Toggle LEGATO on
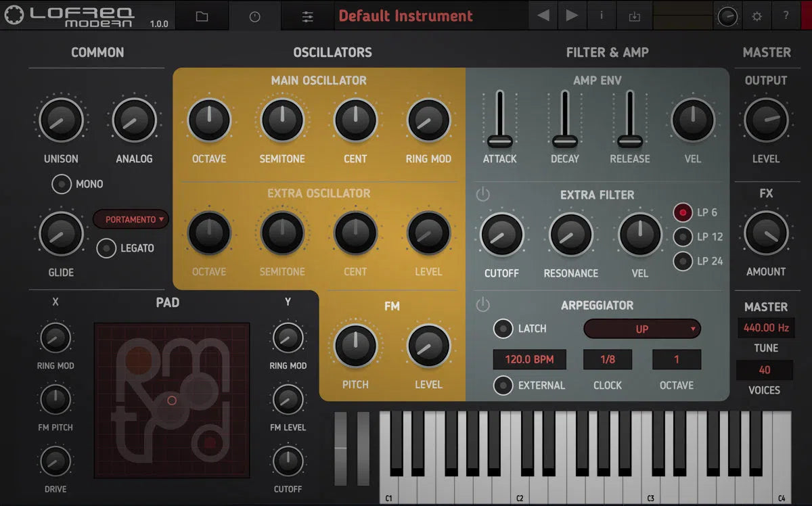The image size is (812, 506). click(x=106, y=248)
